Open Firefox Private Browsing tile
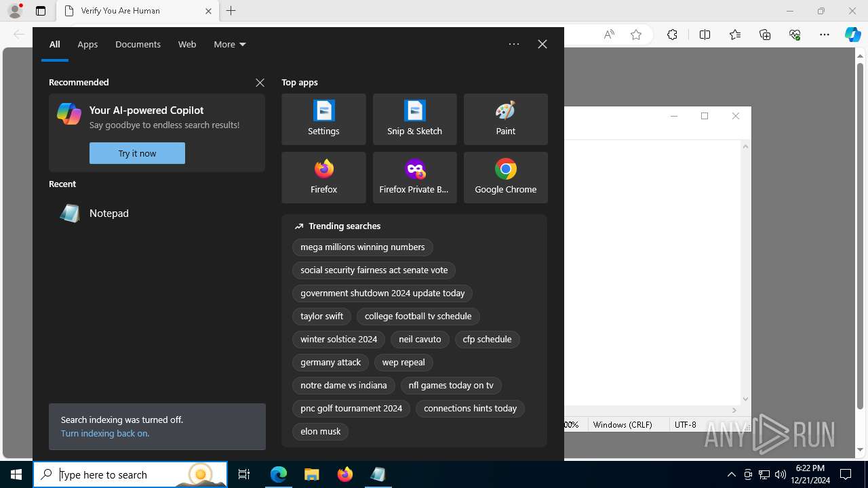 [414, 178]
